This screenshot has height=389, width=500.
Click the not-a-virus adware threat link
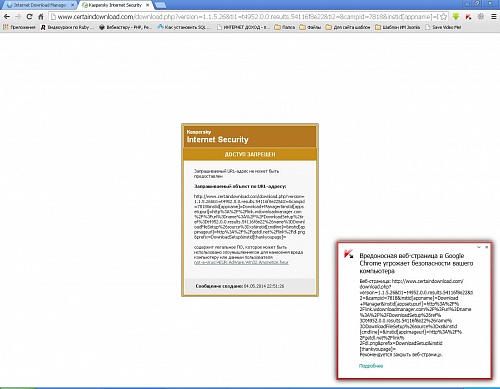pos(241,262)
